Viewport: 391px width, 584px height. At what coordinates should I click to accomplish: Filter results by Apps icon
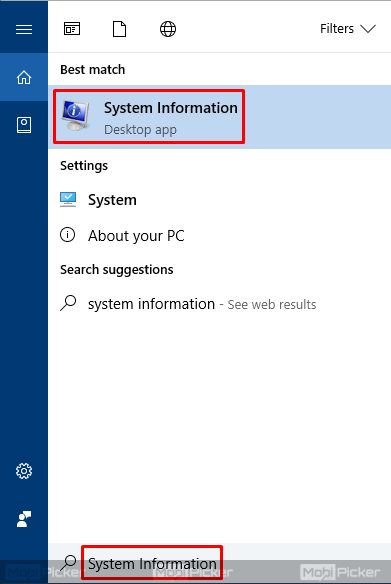coord(72,29)
